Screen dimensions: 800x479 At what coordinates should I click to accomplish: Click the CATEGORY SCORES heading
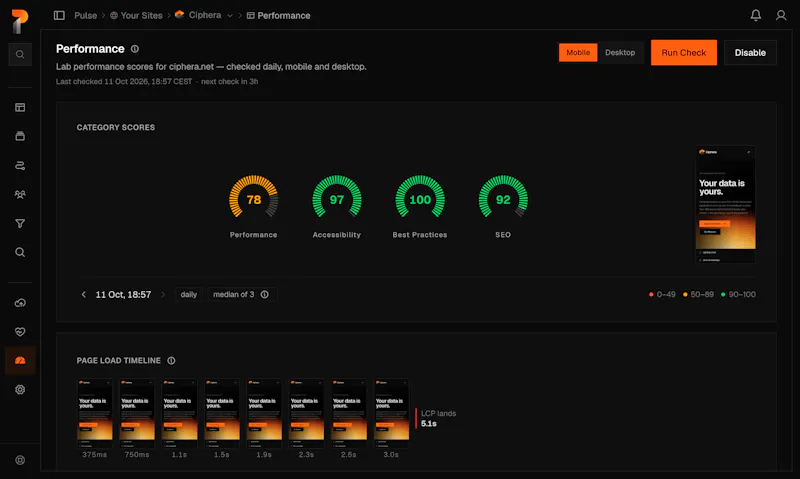pos(116,128)
